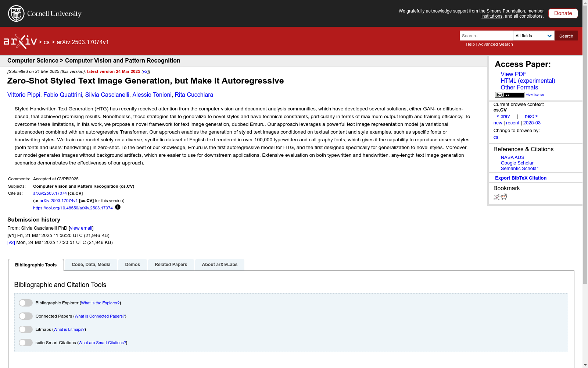Open the 2025-03 listing link

pos(532,123)
